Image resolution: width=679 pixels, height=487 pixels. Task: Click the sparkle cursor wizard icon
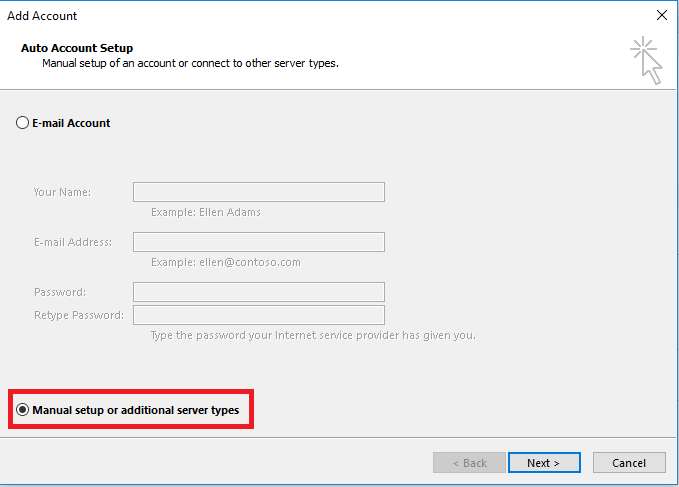(646, 60)
